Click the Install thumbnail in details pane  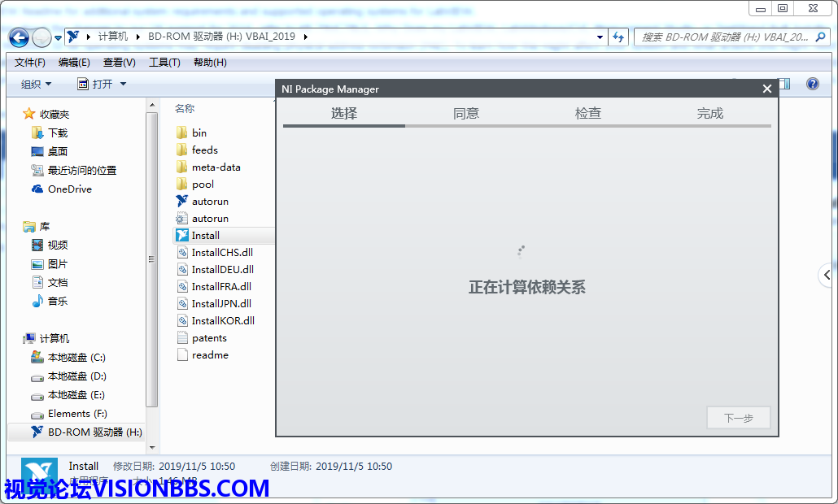coord(39,474)
